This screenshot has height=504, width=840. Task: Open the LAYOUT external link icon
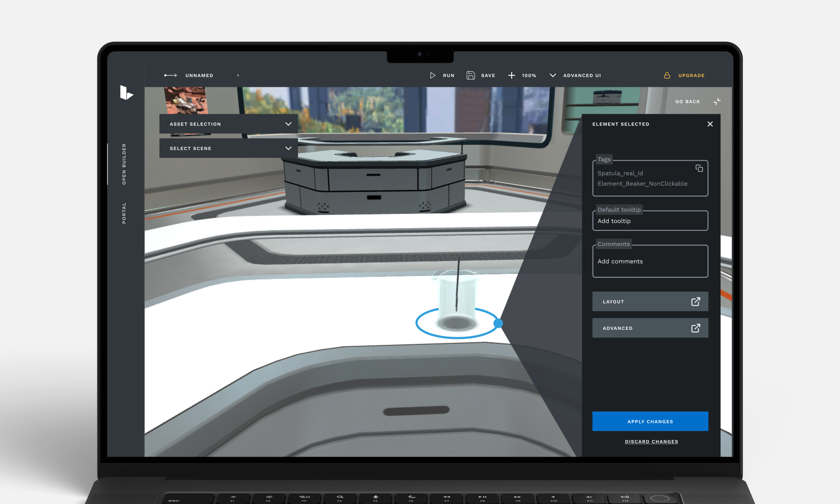click(696, 302)
